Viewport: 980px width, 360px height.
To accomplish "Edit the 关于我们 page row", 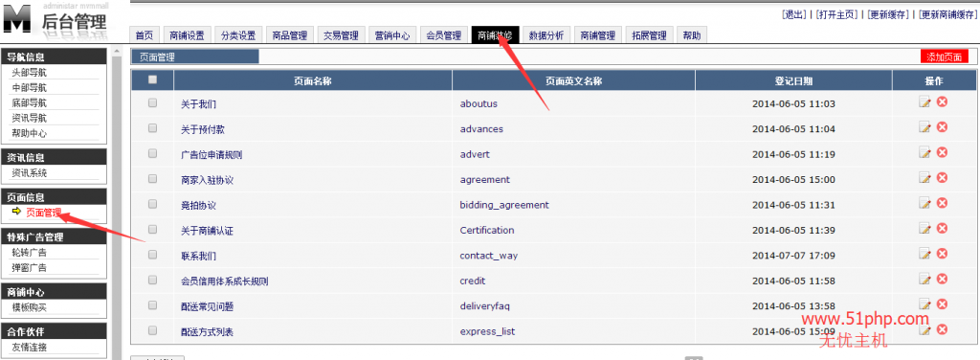I will [x=925, y=102].
